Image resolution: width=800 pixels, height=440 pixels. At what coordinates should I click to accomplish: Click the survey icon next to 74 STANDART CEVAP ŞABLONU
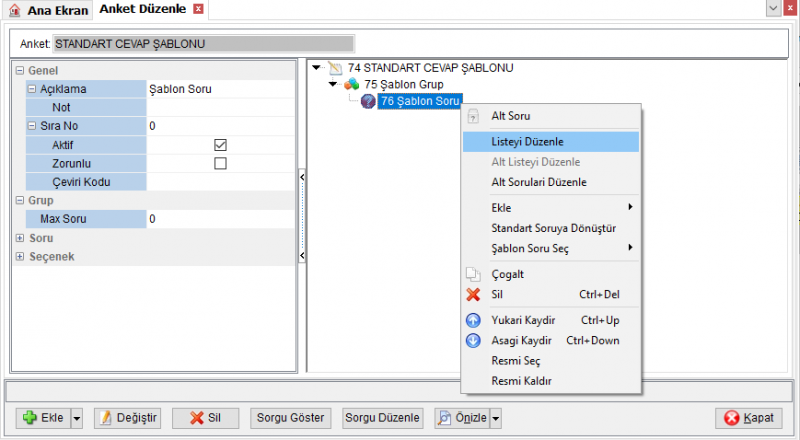coord(335,68)
